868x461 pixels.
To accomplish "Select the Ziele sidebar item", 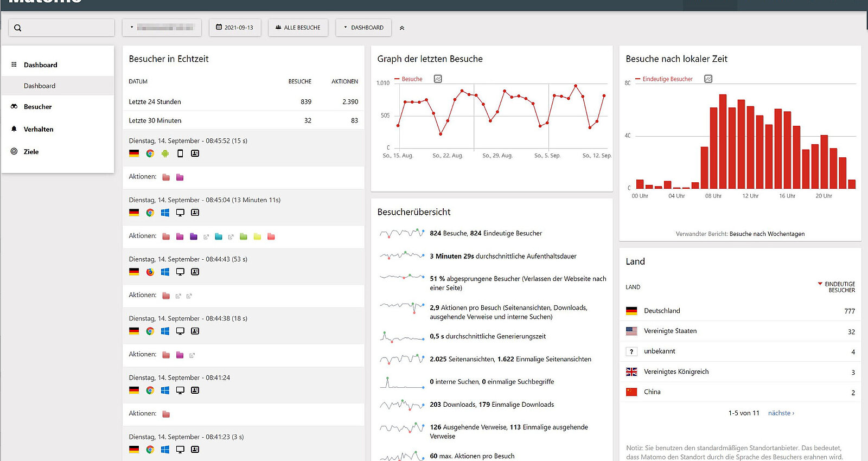I will point(31,152).
